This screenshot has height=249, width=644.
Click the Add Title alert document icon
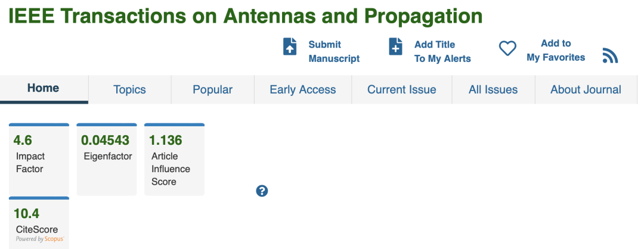click(396, 47)
